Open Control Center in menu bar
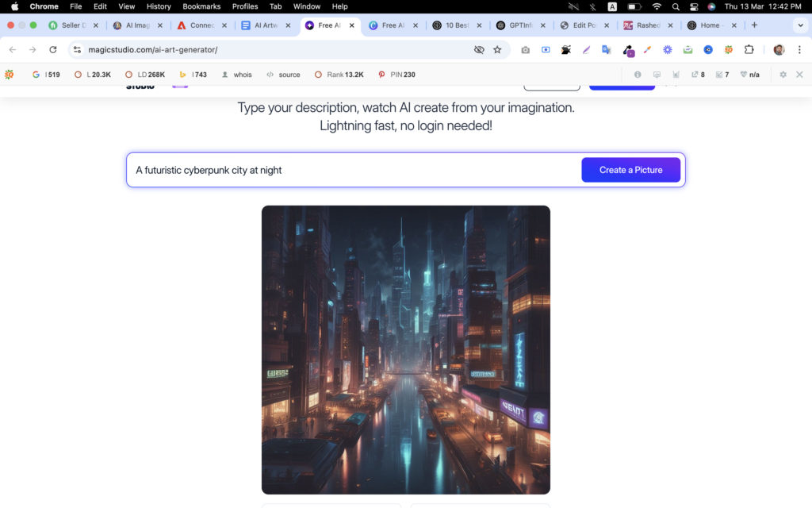The width and height of the screenshot is (812, 508). 694,6
